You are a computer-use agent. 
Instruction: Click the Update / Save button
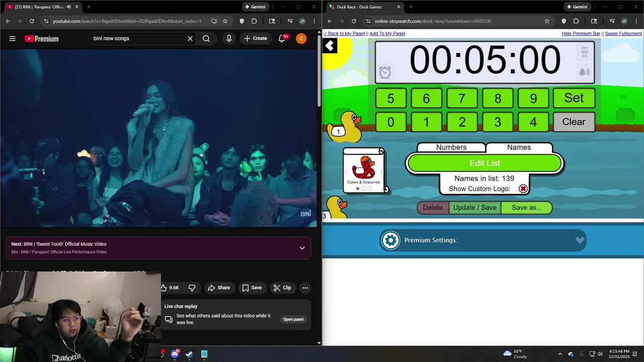[474, 208]
